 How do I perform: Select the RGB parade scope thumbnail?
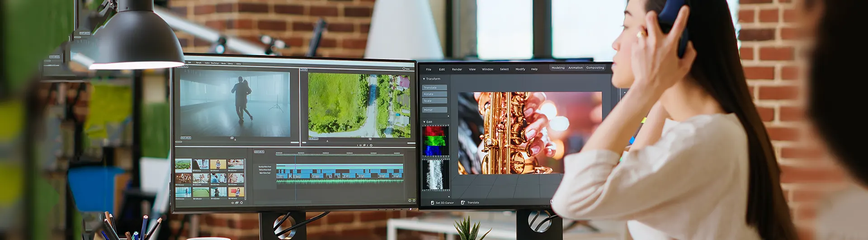(x=436, y=141)
